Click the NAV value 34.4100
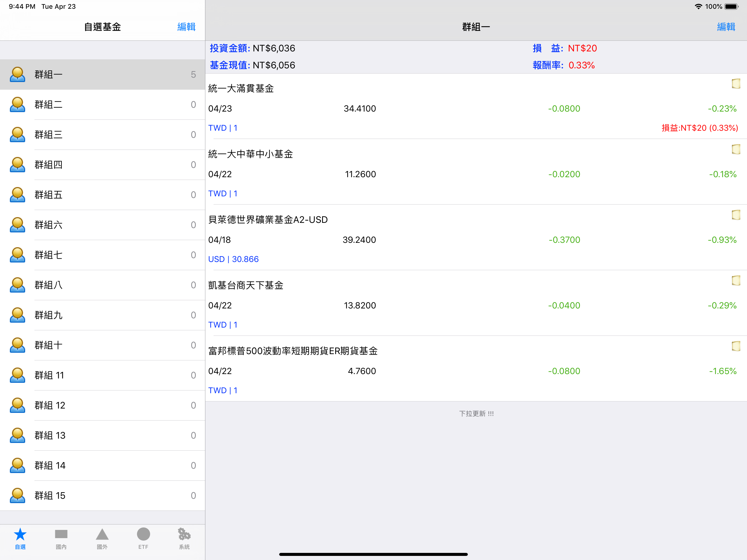747x560 pixels. pyautogui.click(x=360, y=109)
